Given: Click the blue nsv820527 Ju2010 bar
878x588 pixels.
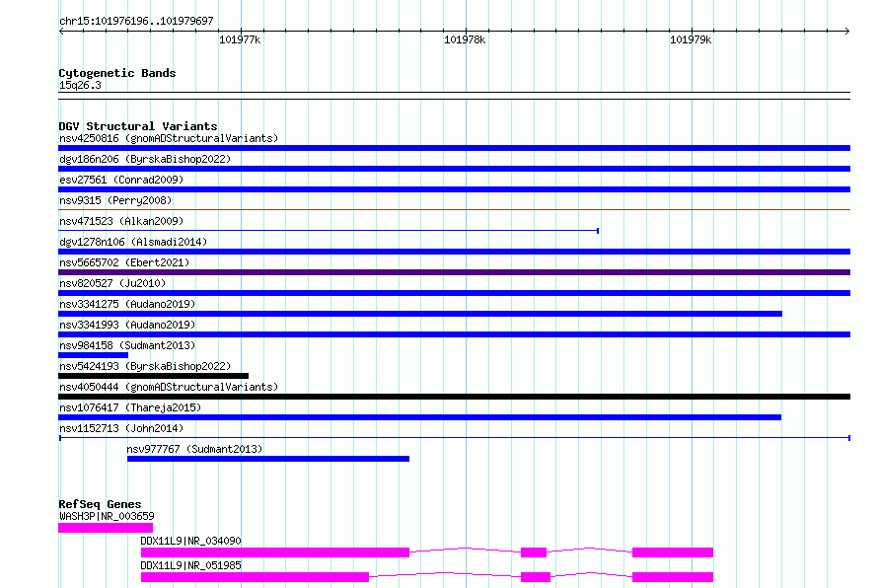Looking at the screenshot, I should tap(454, 293).
